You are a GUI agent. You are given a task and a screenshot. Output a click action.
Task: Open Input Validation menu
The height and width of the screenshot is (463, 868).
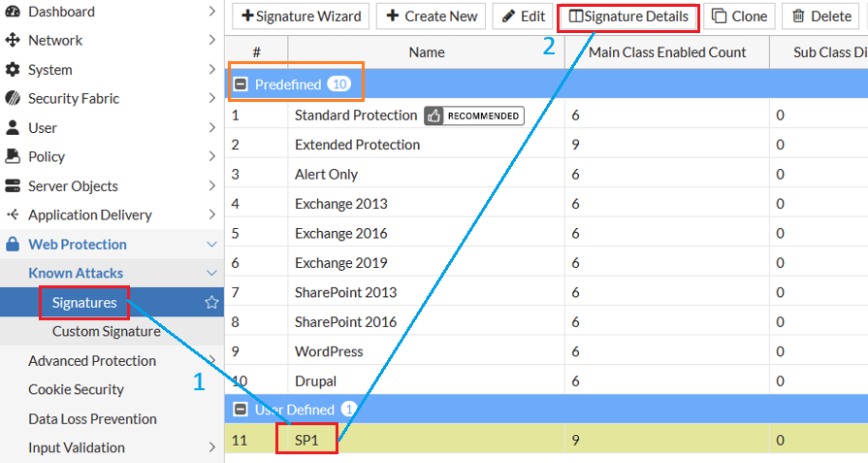pos(77,447)
